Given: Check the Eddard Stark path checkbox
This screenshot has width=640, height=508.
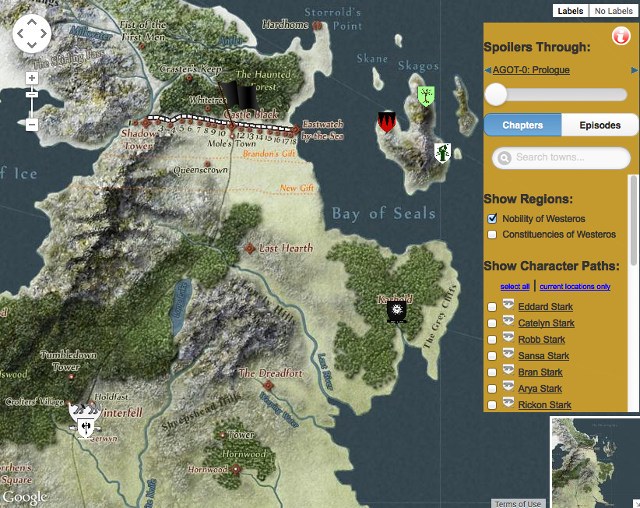Looking at the screenshot, I should click(x=492, y=307).
